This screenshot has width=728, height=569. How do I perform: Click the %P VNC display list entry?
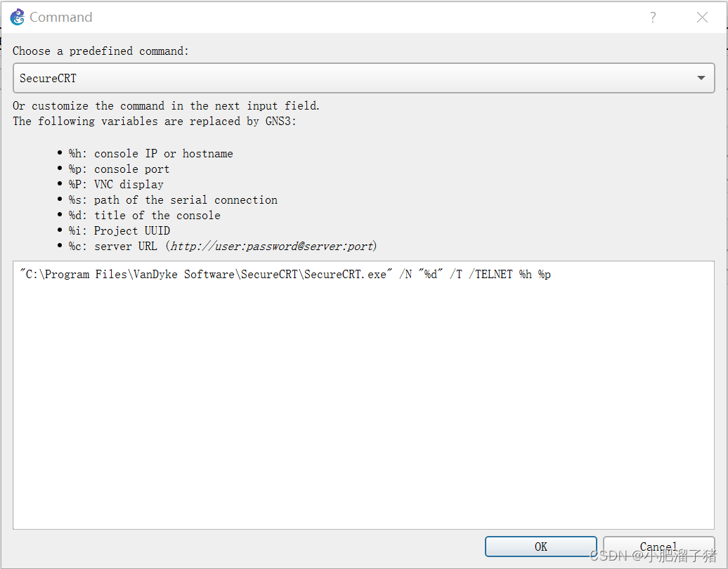116,184
